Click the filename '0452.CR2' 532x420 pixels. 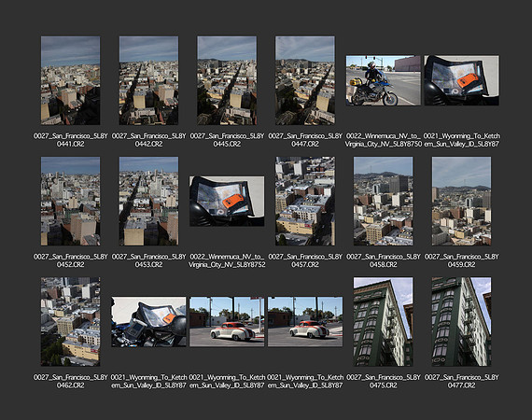(70, 265)
